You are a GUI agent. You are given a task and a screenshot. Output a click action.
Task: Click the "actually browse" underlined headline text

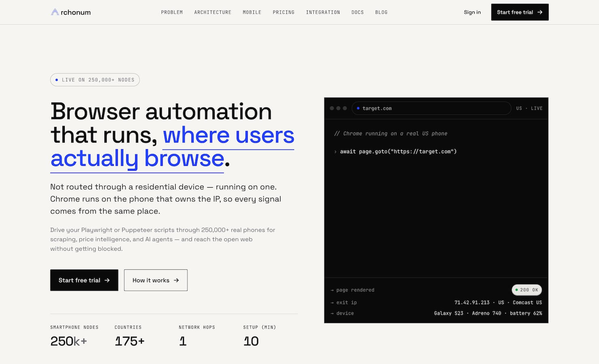(x=137, y=159)
